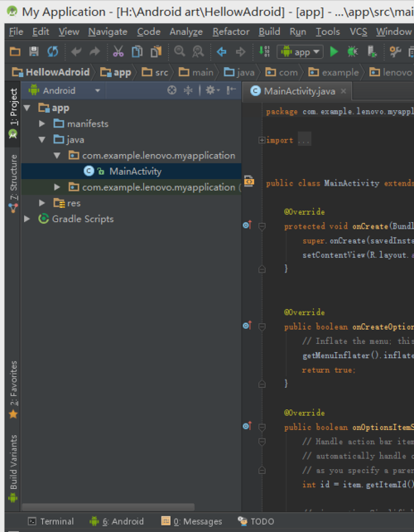The height and width of the screenshot is (532, 414).
Task: Click the com breadcrumb
Action: [x=281, y=72]
